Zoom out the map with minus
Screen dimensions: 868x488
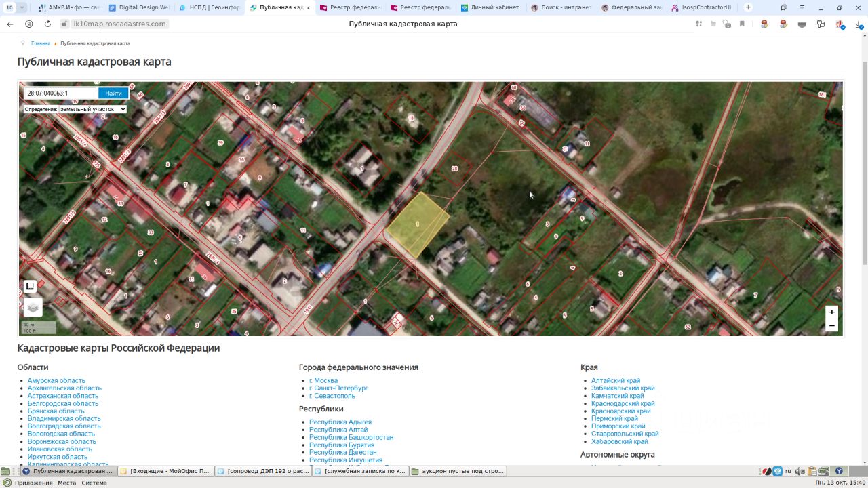831,326
